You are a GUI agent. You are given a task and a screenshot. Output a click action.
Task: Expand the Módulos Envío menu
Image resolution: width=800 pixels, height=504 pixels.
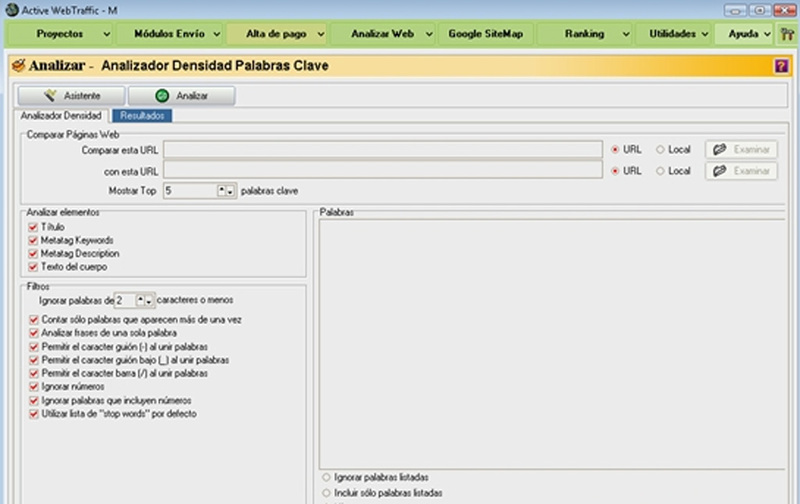click(x=169, y=34)
